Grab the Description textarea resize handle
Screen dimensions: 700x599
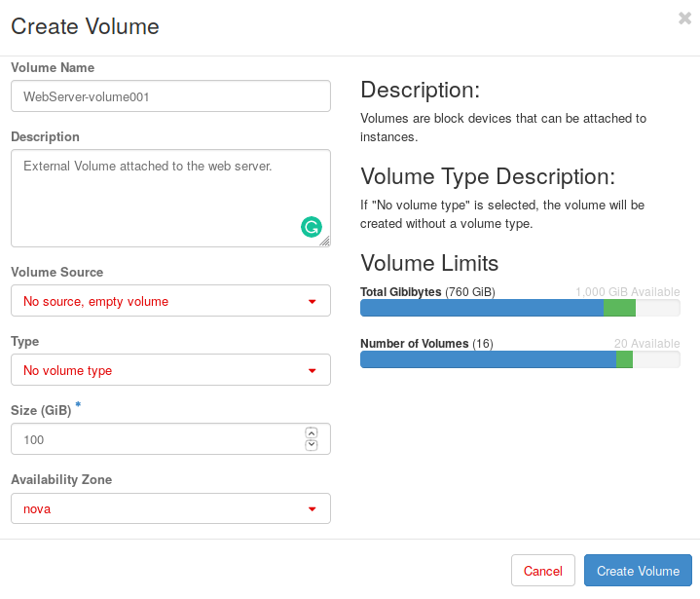pos(324,241)
